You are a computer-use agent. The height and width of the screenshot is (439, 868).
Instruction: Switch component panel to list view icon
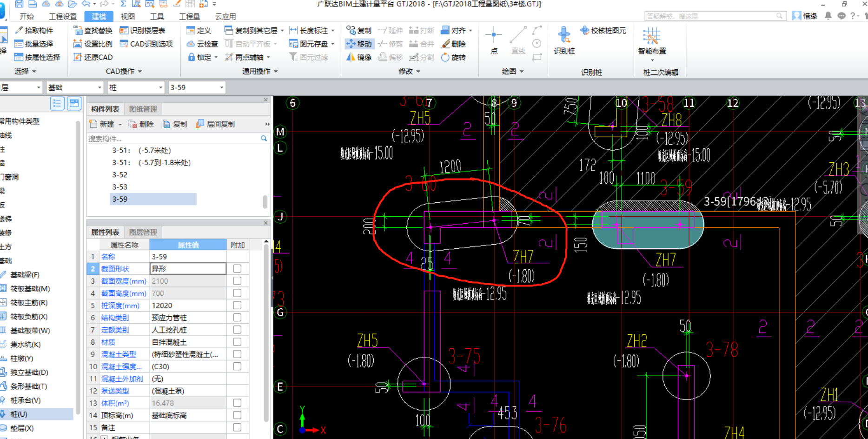pos(57,103)
